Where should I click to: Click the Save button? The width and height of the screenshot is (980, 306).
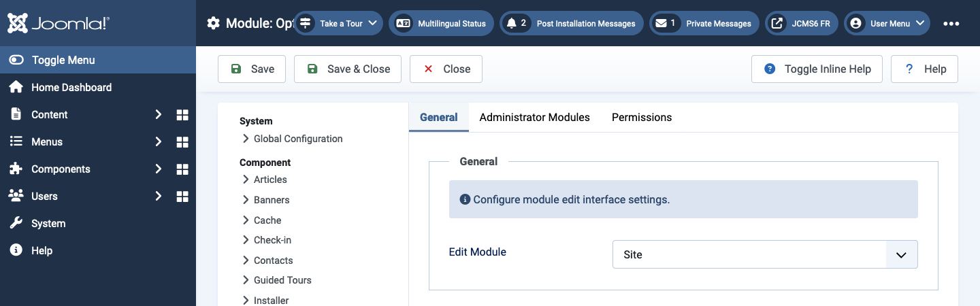point(252,69)
